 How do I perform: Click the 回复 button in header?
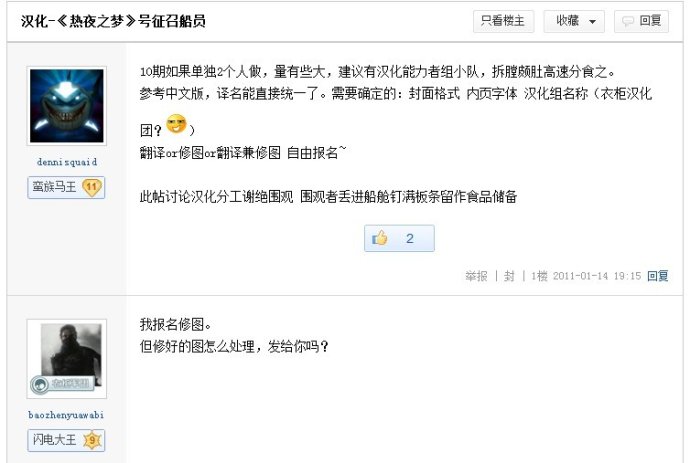641,21
